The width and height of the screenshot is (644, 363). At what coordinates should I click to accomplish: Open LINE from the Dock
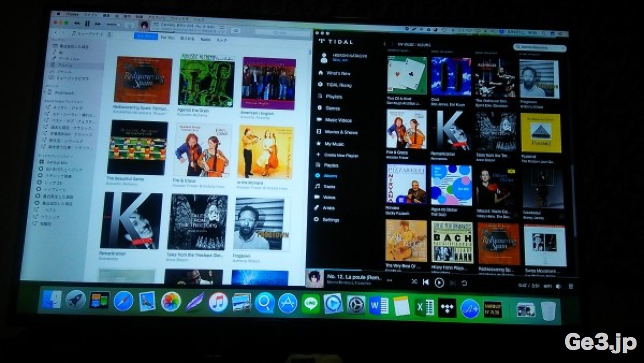tap(311, 304)
